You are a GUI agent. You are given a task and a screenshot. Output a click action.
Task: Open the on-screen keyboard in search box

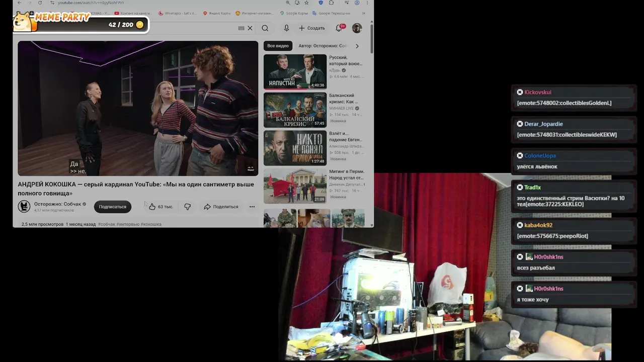click(x=241, y=28)
